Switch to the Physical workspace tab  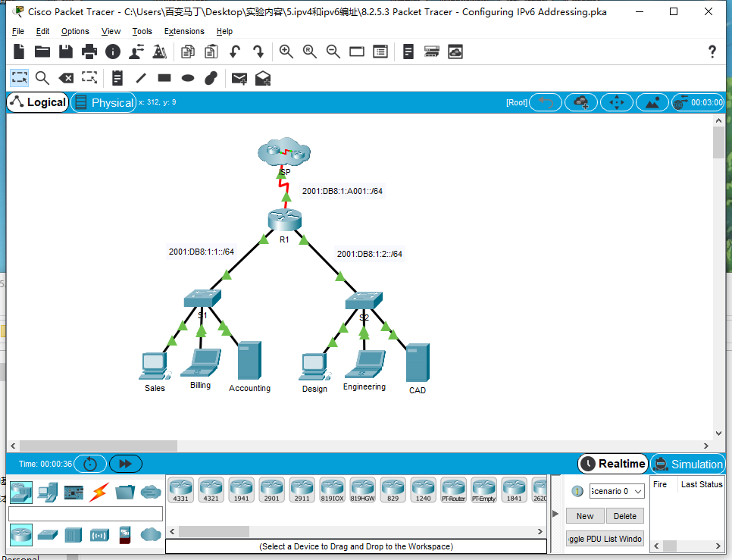coord(104,102)
